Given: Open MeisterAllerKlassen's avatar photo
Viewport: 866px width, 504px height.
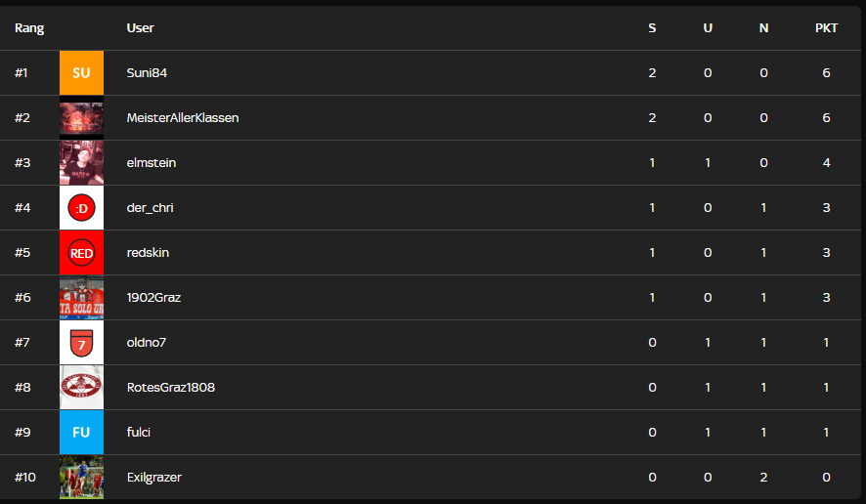Looking at the screenshot, I should coord(81,118).
